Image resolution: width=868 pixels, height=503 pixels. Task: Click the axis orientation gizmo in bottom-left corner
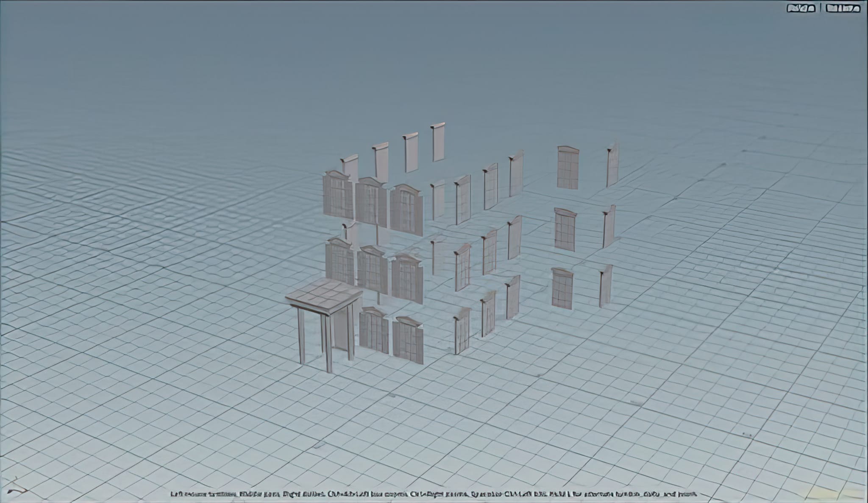[x=18, y=489]
